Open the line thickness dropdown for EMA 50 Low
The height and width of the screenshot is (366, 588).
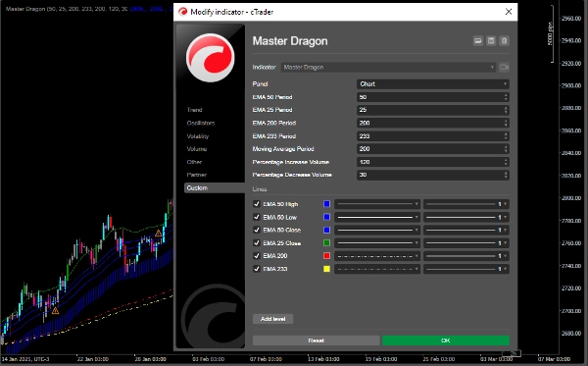466,217
